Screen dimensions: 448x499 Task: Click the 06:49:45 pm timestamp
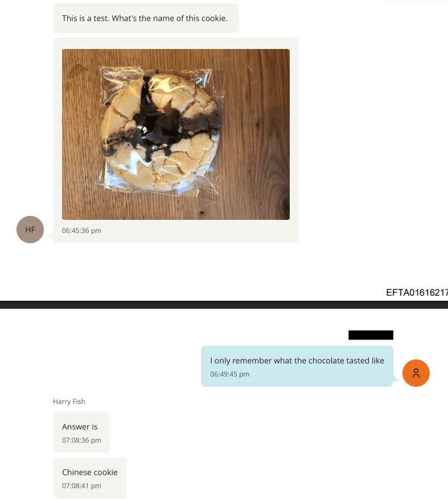pos(229,374)
